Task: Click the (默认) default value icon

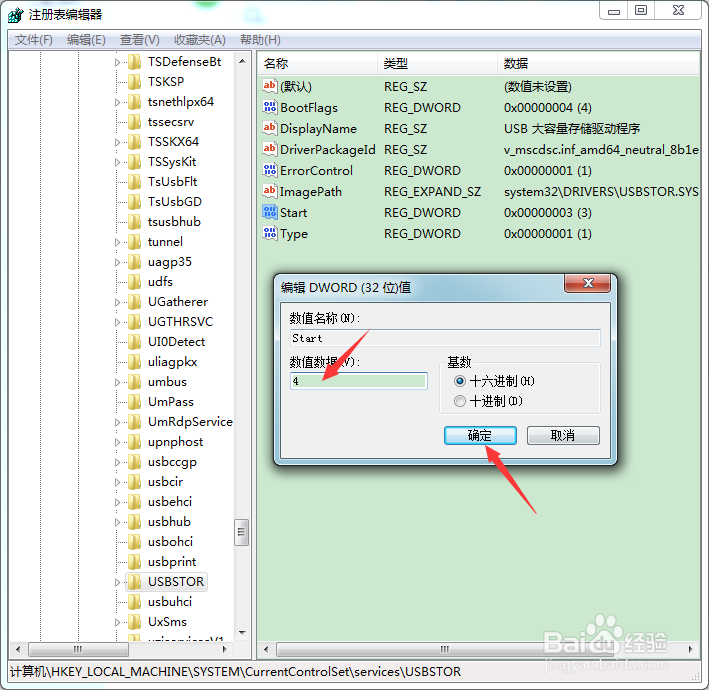Action: tap(269, 86)
